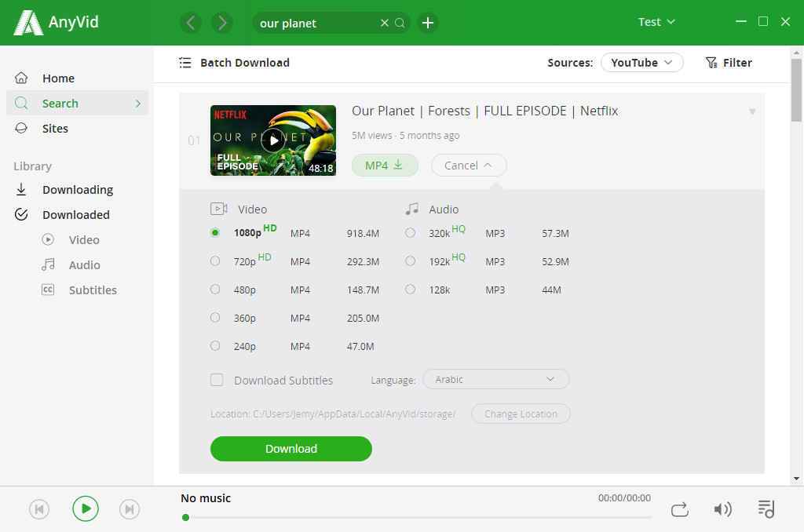Mute with the speaker volume icon
This screenshot has height=532, width=804.
tap(722, 509)
